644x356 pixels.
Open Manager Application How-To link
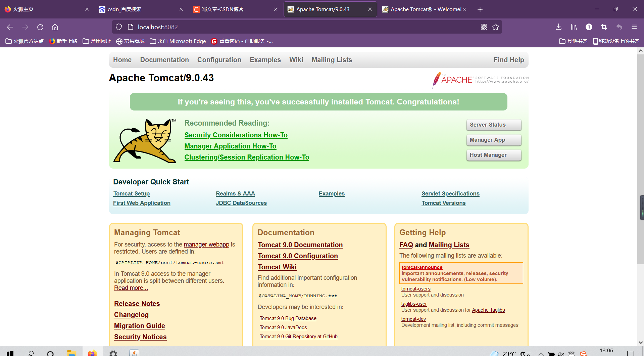[x=230, y=146]
